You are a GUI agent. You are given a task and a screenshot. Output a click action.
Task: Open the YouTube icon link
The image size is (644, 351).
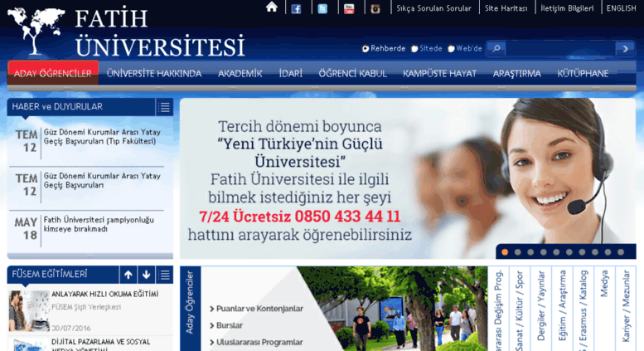[x=349, y=8]
